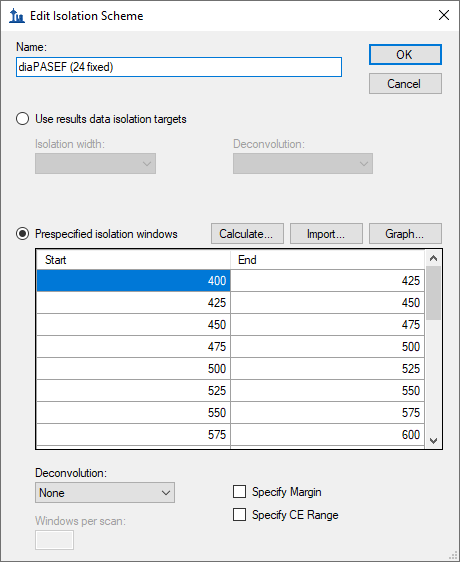Open the Isolation width dropdown

pyautogui.click(x=95, y=163)
